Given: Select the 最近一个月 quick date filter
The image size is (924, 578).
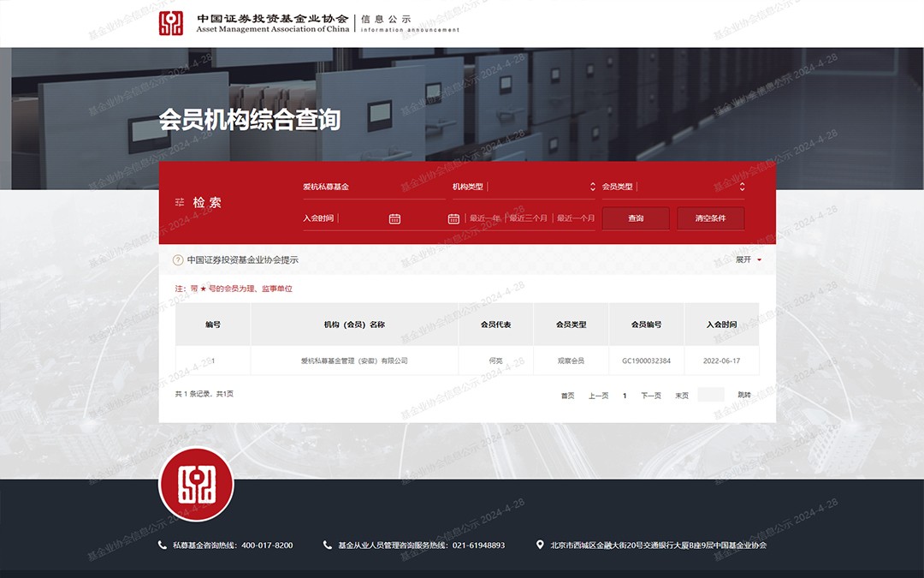Looking at the screenshot, I should click(x=576, y=218).
